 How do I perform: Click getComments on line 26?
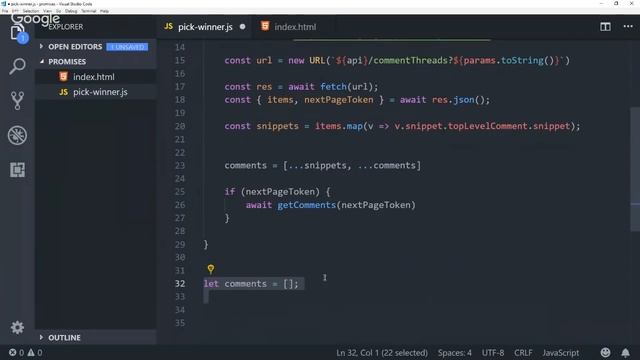tap(307, 205)
